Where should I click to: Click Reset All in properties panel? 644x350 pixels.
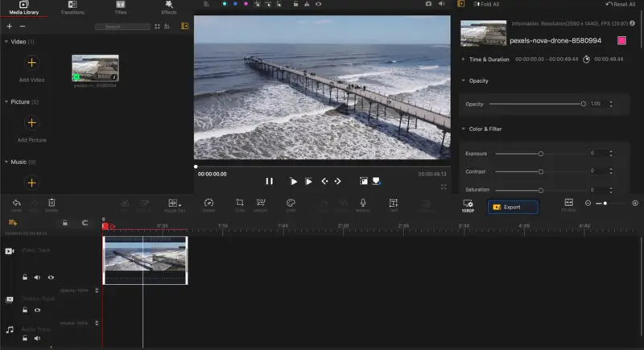pyautogui.click(x=620, y=4)
